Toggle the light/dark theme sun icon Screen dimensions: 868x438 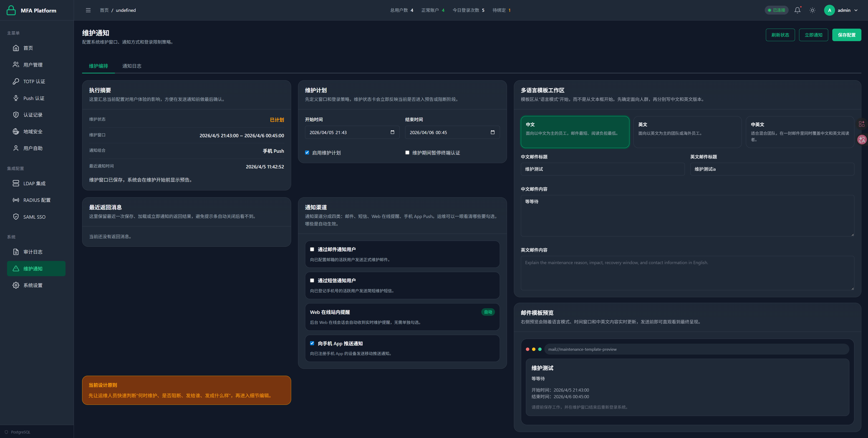pyautogui.click(x=812, y=10)
